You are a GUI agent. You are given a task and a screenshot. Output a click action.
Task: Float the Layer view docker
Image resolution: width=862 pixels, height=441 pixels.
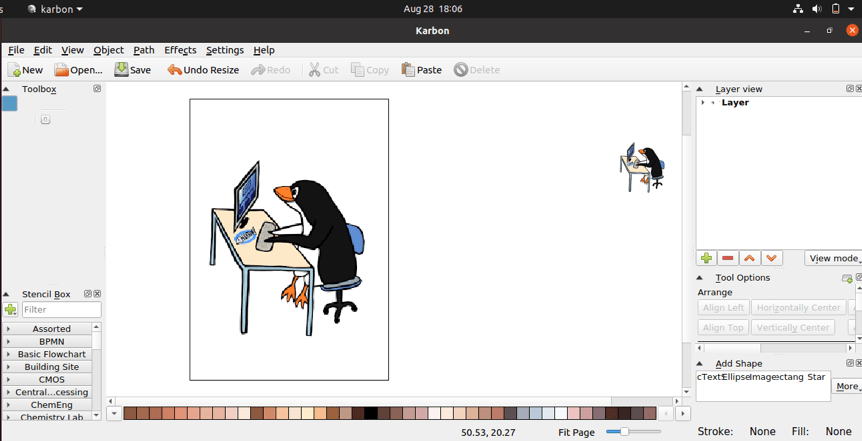[x=850, y=89]
